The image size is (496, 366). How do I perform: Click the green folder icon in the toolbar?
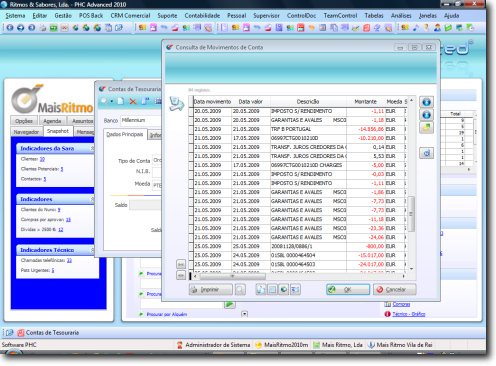coord(448,28)
